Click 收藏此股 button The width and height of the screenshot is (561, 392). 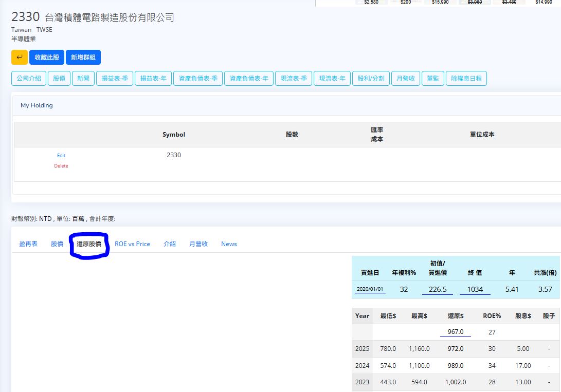(x=47, y=57)
